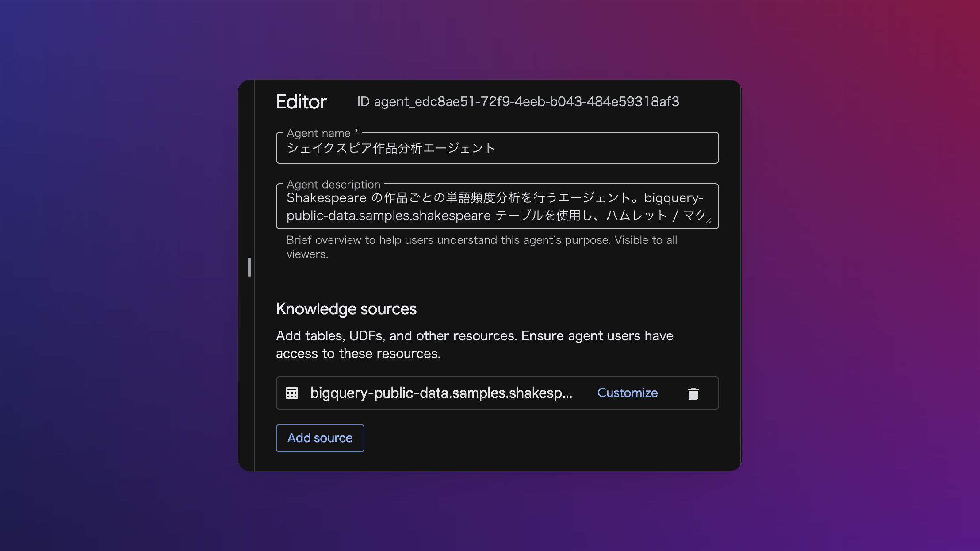Click into the Agent description textarea
The image size is (980, 551).
(497, 207)
